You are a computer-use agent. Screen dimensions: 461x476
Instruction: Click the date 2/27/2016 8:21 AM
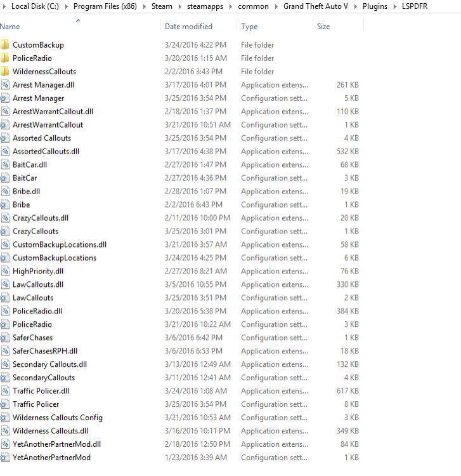coord(196,272)
